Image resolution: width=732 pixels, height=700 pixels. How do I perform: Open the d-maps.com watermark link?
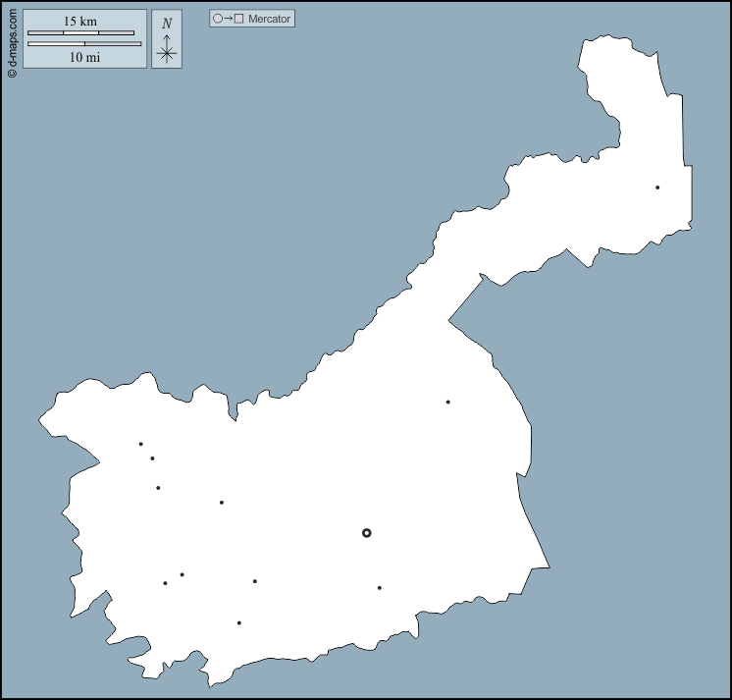(12, 39)
